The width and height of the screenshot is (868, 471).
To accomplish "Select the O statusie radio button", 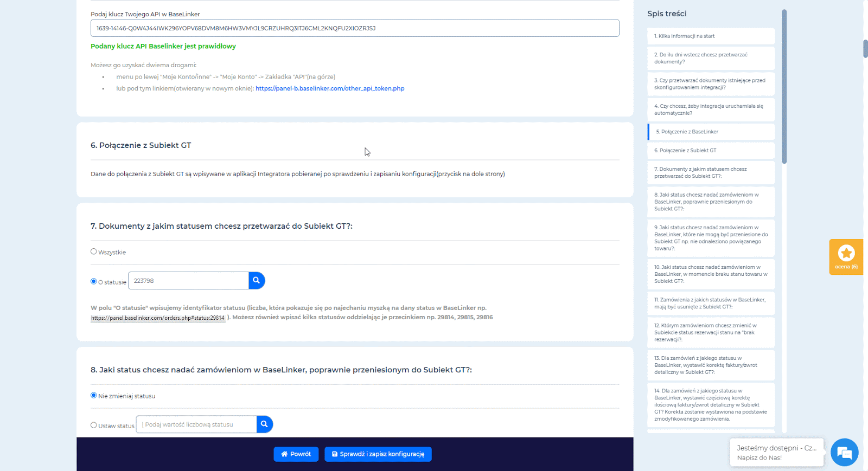I will pos(94,281).
